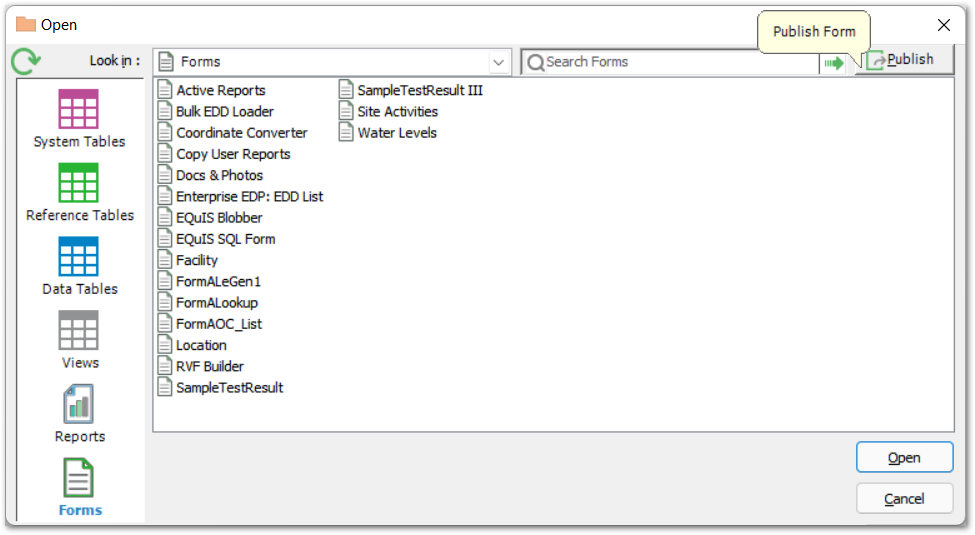Image resolution: width=975 pixels, height=535 pixels.
Task: Click the Docs & Photos form icon
Action: click(x=165, y=175)
